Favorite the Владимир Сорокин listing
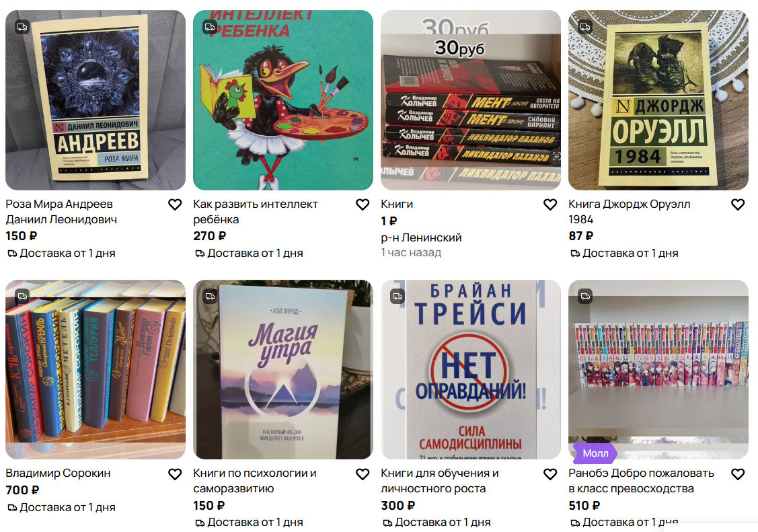Image resolution: width=758 pixels, height=532 pixels. [x=175, y=475]
